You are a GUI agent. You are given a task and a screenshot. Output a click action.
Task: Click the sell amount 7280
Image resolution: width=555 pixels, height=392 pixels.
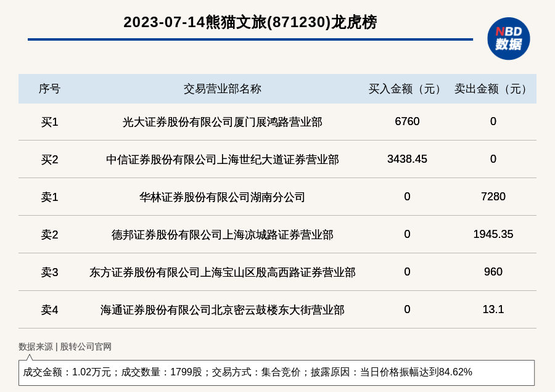pos(493,197)
